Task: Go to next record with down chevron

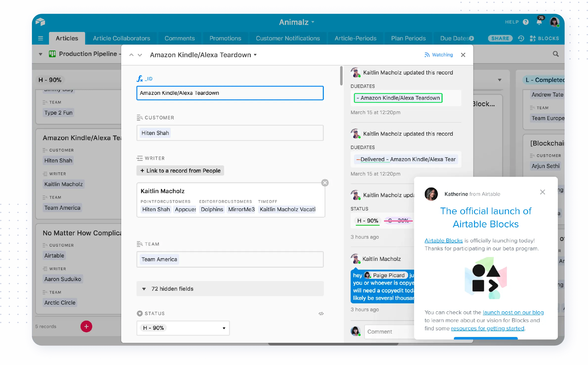Action: (140, 55)
